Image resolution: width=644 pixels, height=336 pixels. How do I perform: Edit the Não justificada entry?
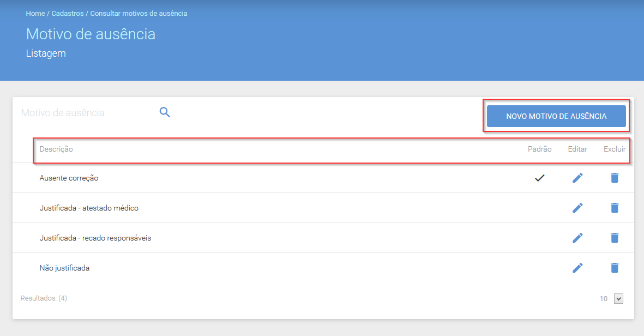point(577,268)
